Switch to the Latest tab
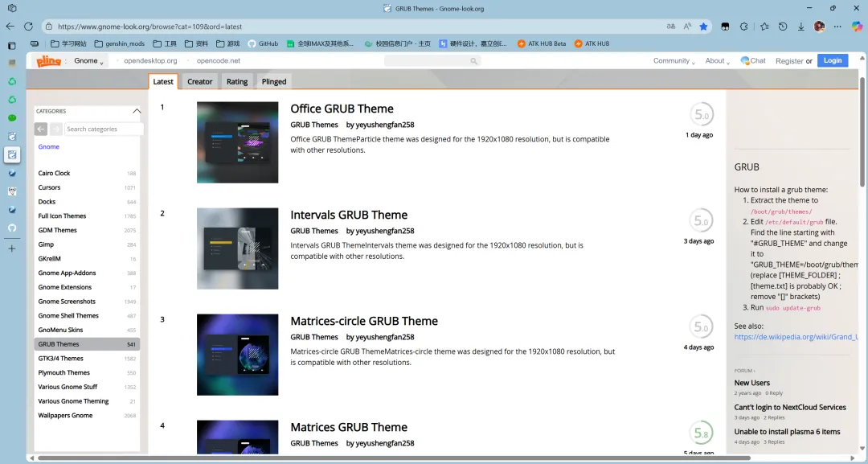 (x=163, y=81)
